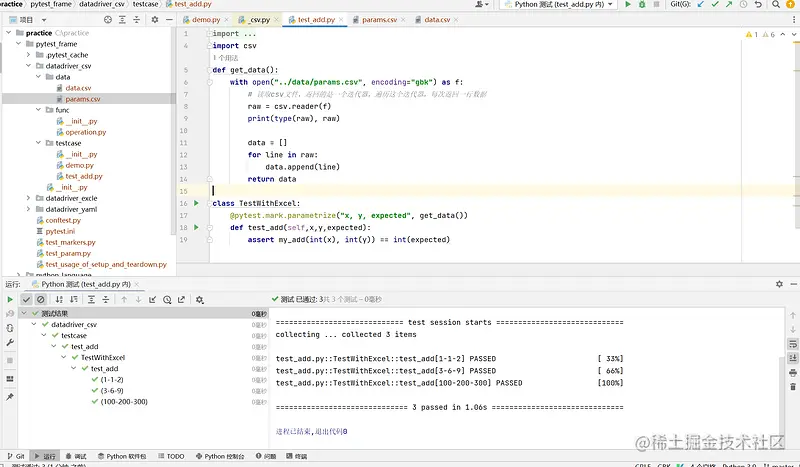Close the test_add.py editor tab
The image size is (800, 467).
click(x=341, y=19)
